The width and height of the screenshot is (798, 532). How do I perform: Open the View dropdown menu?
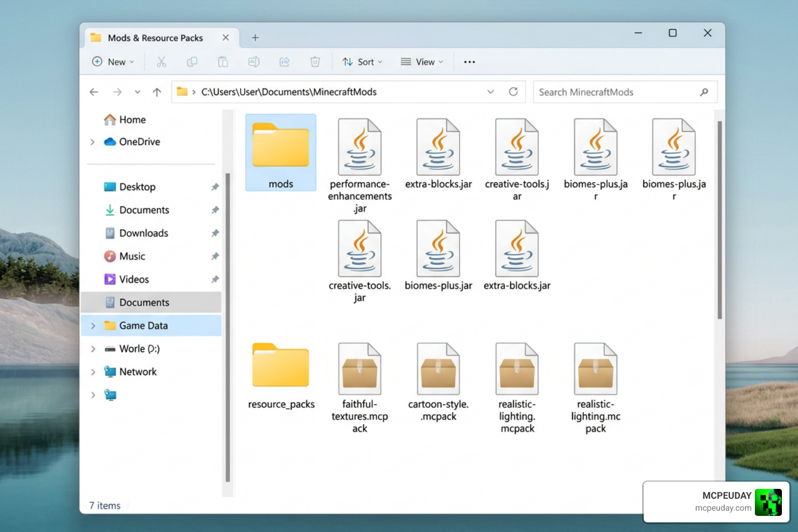422,62
